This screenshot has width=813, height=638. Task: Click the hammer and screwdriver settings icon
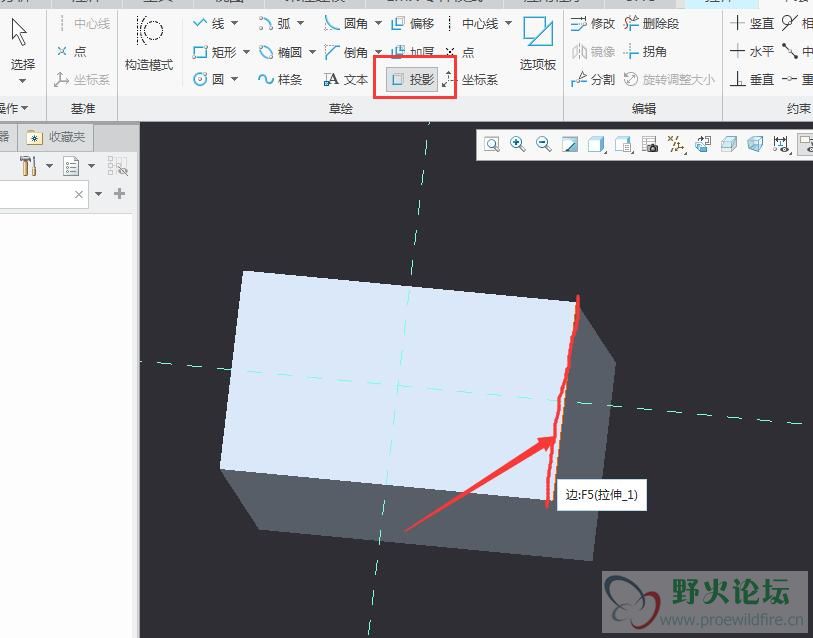28,166
